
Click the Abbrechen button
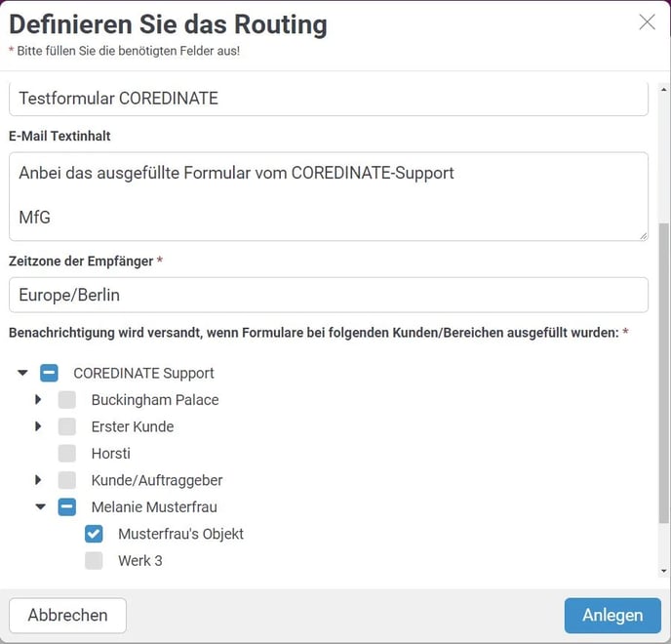tap(67, 616)
